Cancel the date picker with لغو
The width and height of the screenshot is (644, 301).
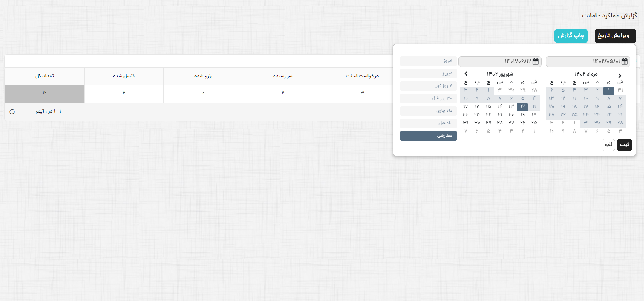point(608,145)
